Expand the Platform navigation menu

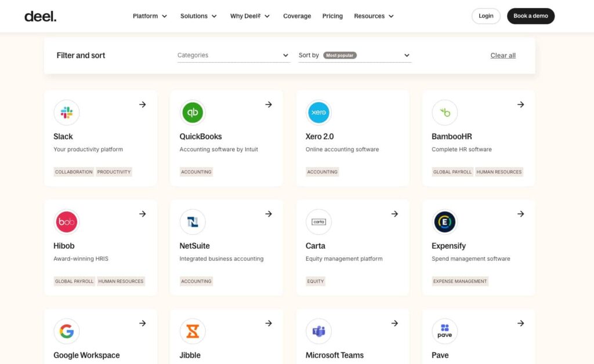pos(150,16)
